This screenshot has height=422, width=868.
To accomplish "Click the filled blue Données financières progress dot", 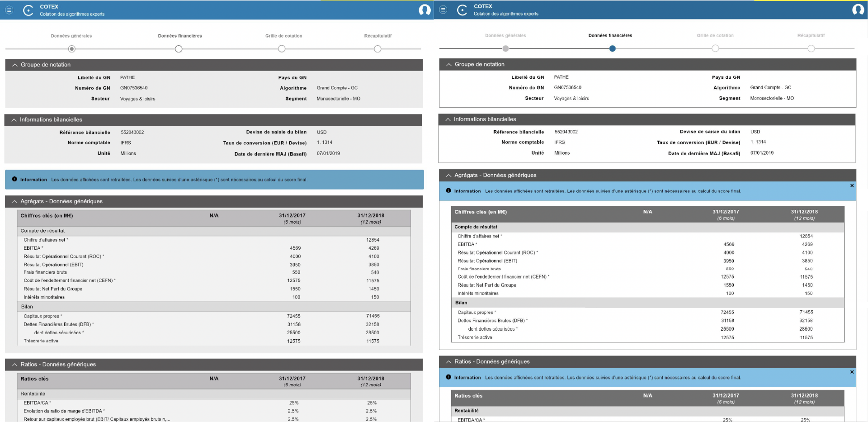I will 612,48.
